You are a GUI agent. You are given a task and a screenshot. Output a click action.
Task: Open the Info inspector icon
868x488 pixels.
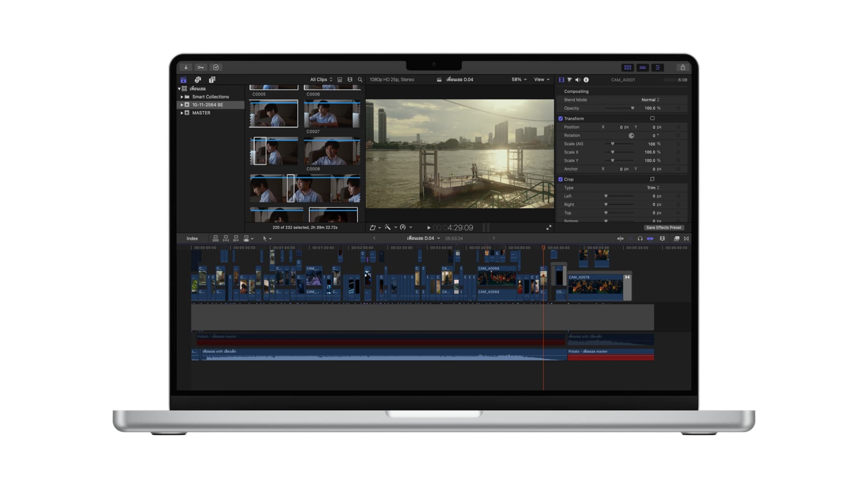(586, 80)
